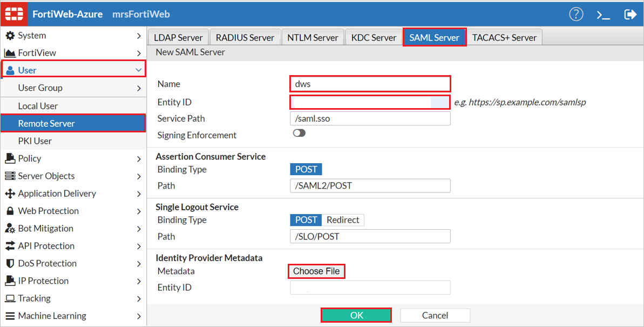Switch to the RADIUS Server tab
This screenshot has height=327, width=644.
click(x=245, y=37)
